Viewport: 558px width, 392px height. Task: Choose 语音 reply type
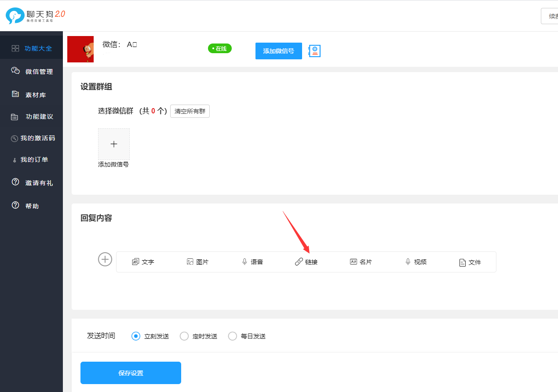coord(252,262)
